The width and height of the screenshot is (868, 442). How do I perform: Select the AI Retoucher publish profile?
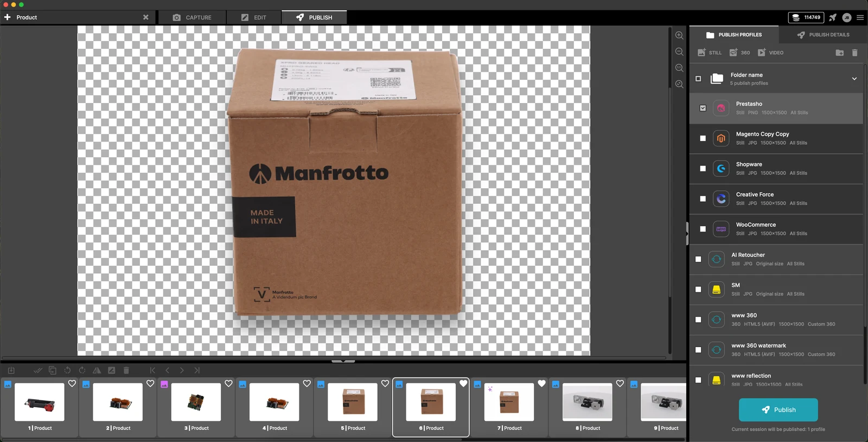click(776, 259)
